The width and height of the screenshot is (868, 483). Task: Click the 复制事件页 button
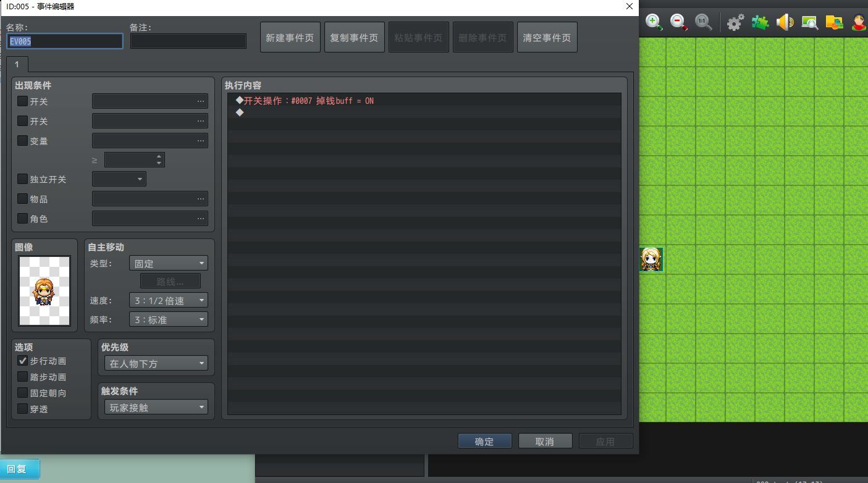click(355, 38)
